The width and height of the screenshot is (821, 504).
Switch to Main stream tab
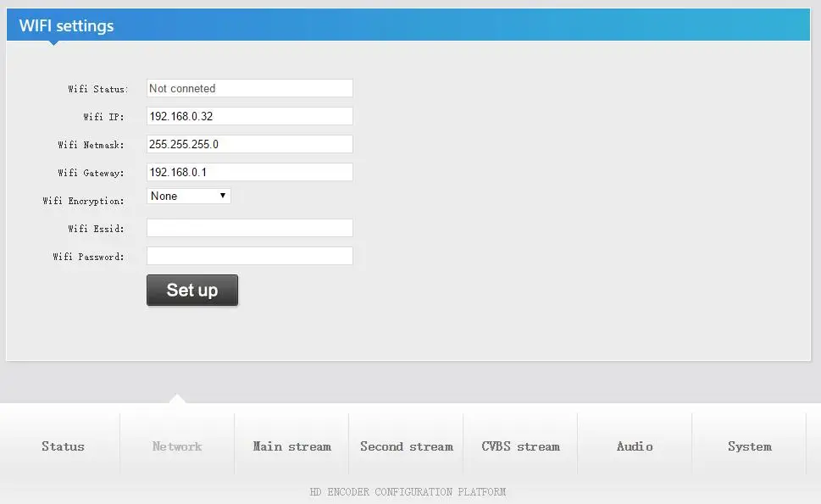click(291, 446)
